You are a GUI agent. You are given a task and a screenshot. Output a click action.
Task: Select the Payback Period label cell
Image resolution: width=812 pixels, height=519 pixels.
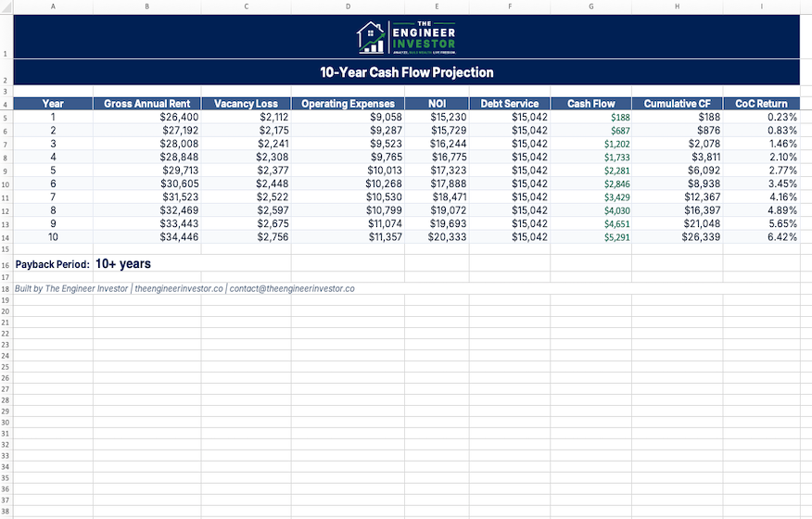point(53,264)
